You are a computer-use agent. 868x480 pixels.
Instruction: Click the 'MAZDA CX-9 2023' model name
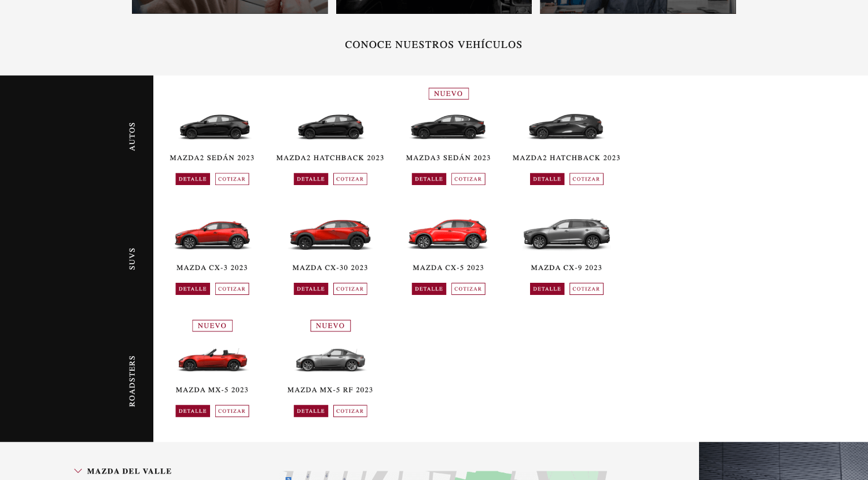click(x=567, y=268)
